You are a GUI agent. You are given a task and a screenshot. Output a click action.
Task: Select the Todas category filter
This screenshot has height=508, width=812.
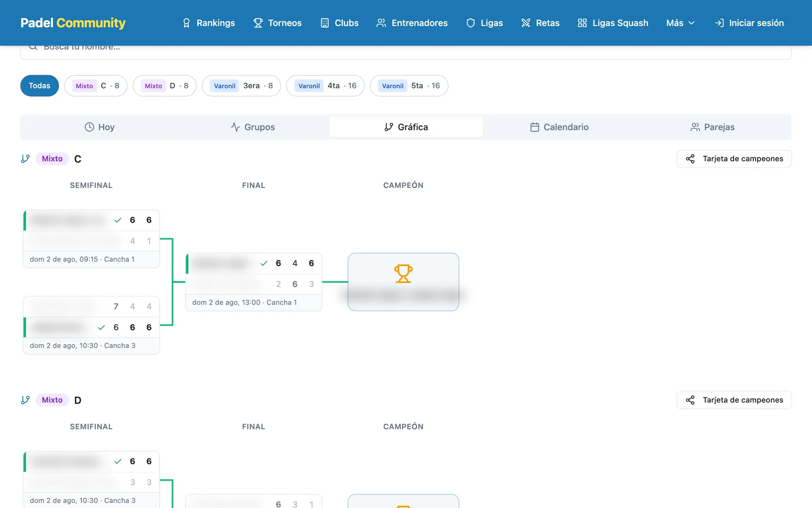coord(40,86)
